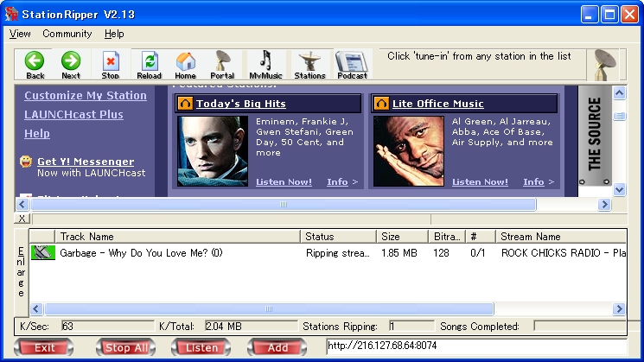Click the '1.85 MB' size cell

coord(399,253)
